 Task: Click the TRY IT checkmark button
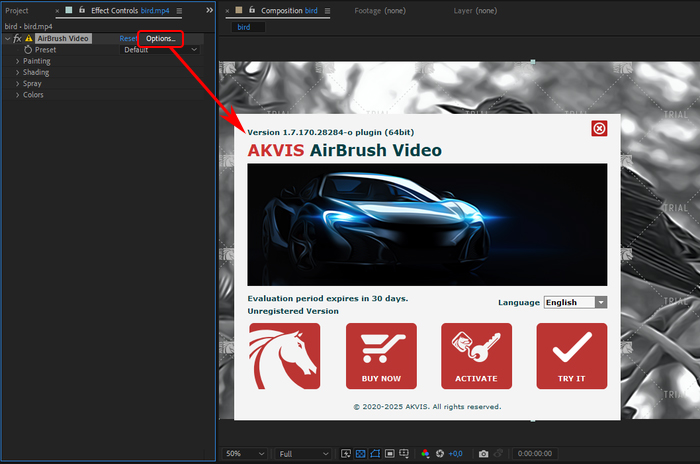[572, 356]
